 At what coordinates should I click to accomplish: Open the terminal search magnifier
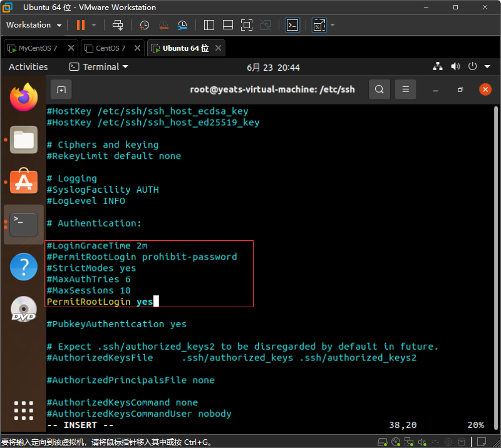click(x=379, y=89)
